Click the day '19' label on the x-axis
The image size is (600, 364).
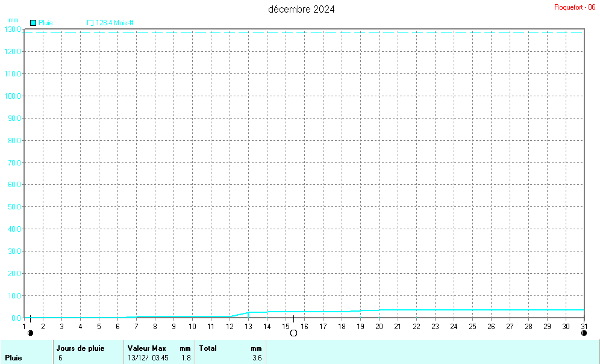click(360, 327)
